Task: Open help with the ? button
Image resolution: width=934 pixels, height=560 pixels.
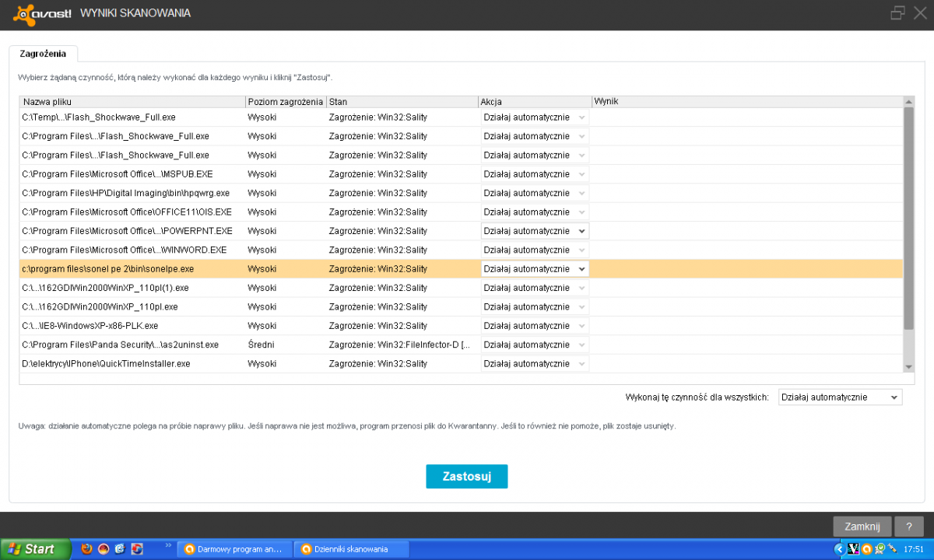Action: click(909, 527)
